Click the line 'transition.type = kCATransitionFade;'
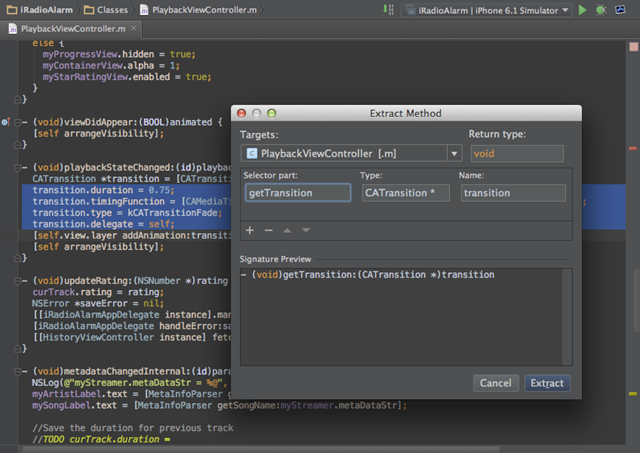Image resolution: width=640 pixels, height=453 pixels. 127,213
